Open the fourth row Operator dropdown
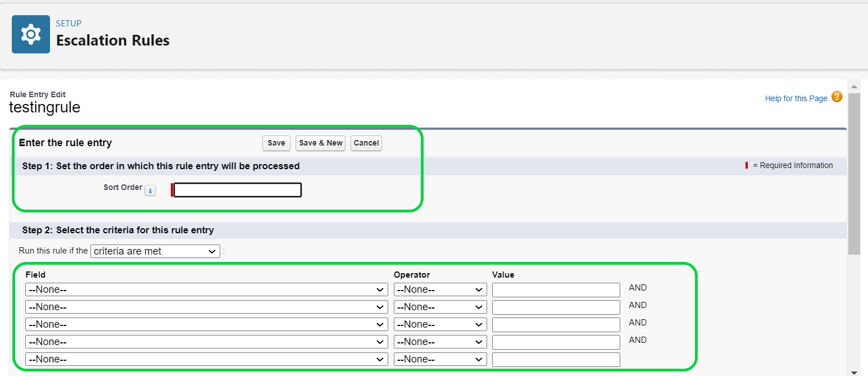This screenshot has width=868, height=376. point(440,341)
